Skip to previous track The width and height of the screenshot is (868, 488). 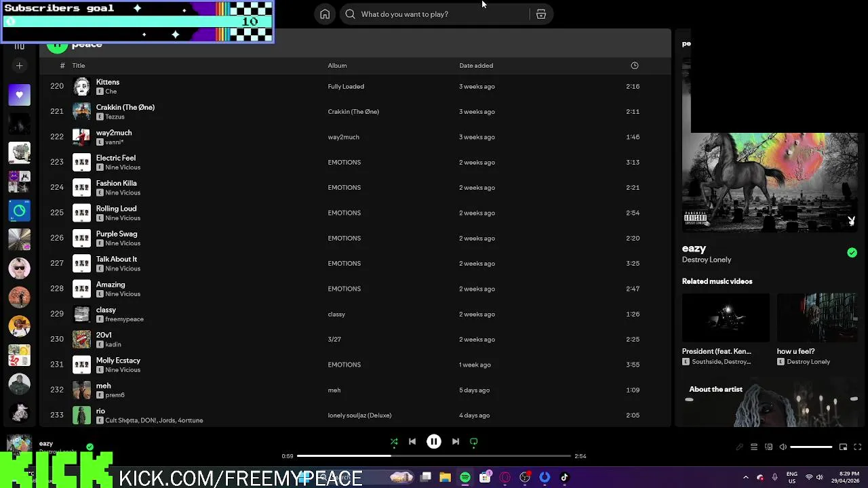pos(412,442)
